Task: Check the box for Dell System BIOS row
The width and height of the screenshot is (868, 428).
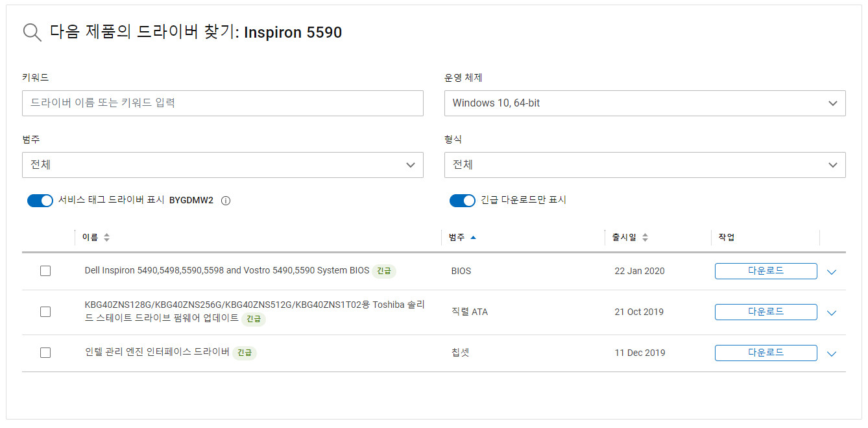Action: pyautogui.click(x=45, y=271)
